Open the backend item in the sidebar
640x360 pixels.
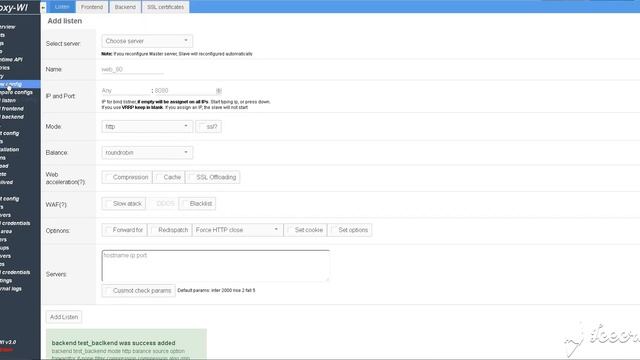12,117
